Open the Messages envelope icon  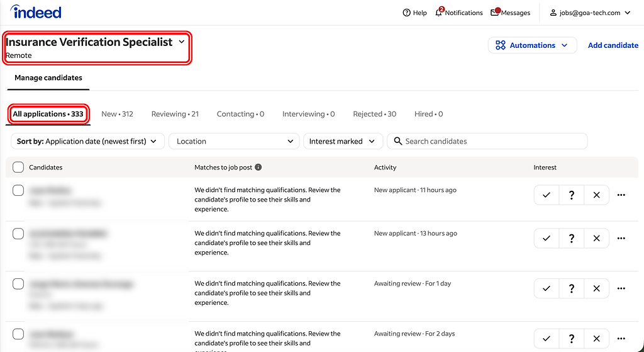coord(495,13)
